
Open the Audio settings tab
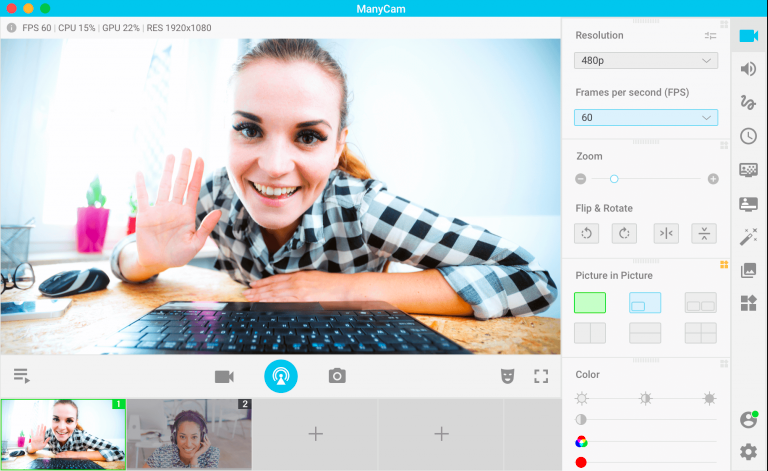tap(748, 69)
